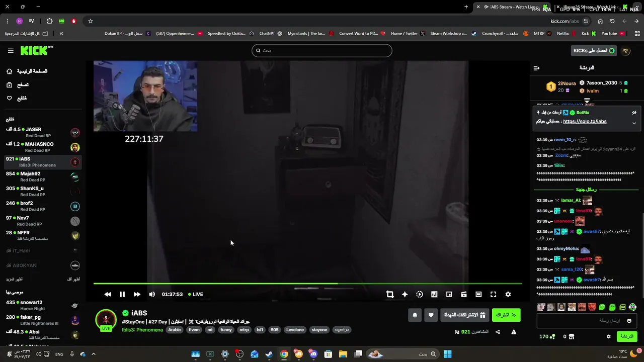The image size is (644, 362).
Task: Collapse the chat panel arrow icon
Action: pos(536,68)
